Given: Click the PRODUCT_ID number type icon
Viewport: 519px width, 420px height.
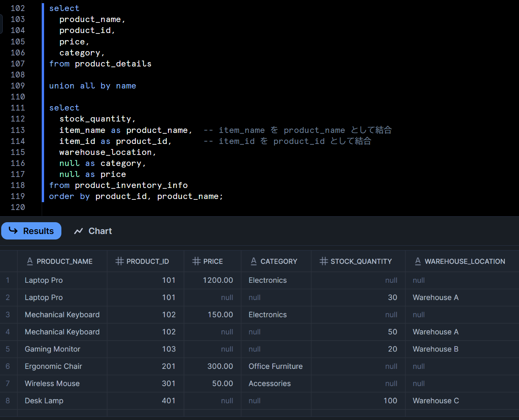Looking at the screenshot, I should point(120,261).
